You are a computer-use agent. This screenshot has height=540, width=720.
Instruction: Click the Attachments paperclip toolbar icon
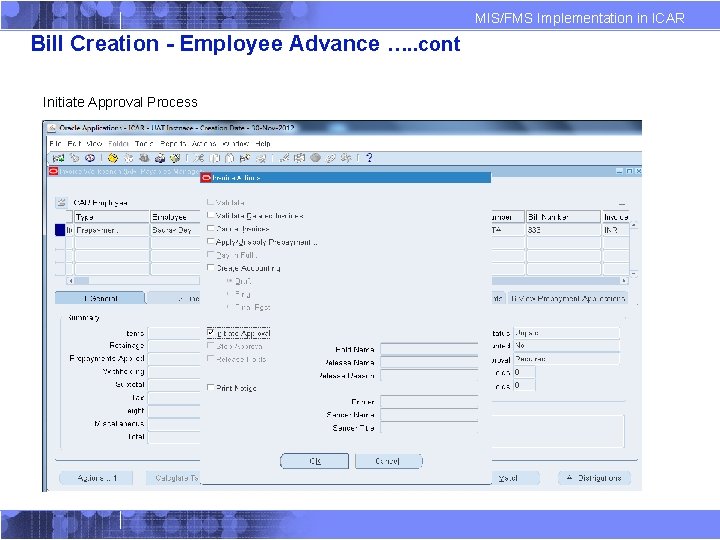click(x=331, y=158)
